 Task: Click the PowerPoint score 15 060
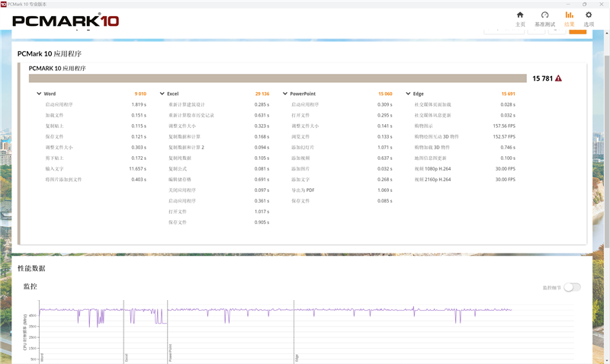point(385,94)
